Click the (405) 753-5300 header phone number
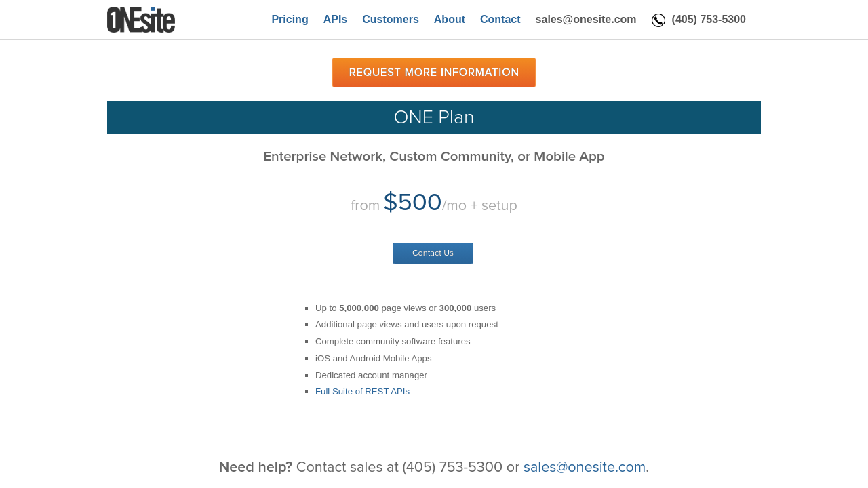Image resolution: width=868 pixels, height=488 pixels. (x=709, y=20)
